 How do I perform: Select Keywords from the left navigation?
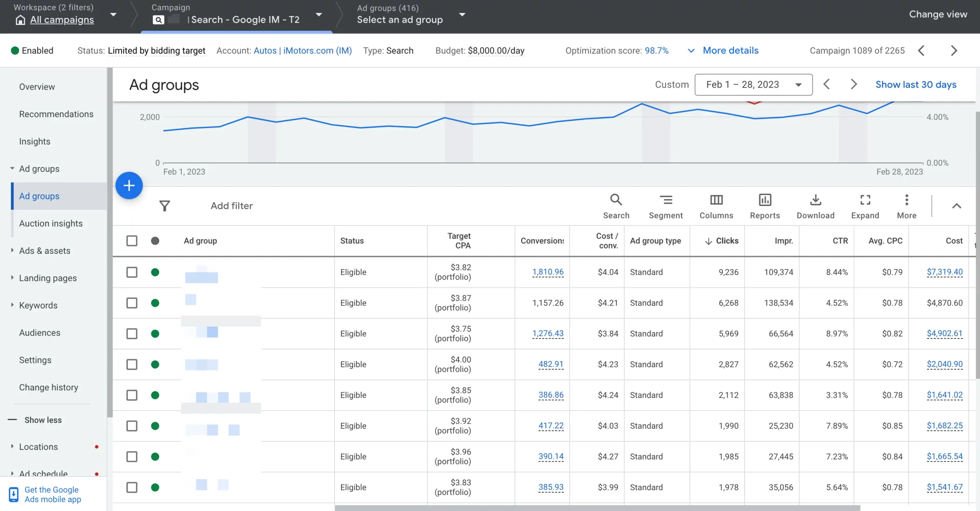coord(38,306)
